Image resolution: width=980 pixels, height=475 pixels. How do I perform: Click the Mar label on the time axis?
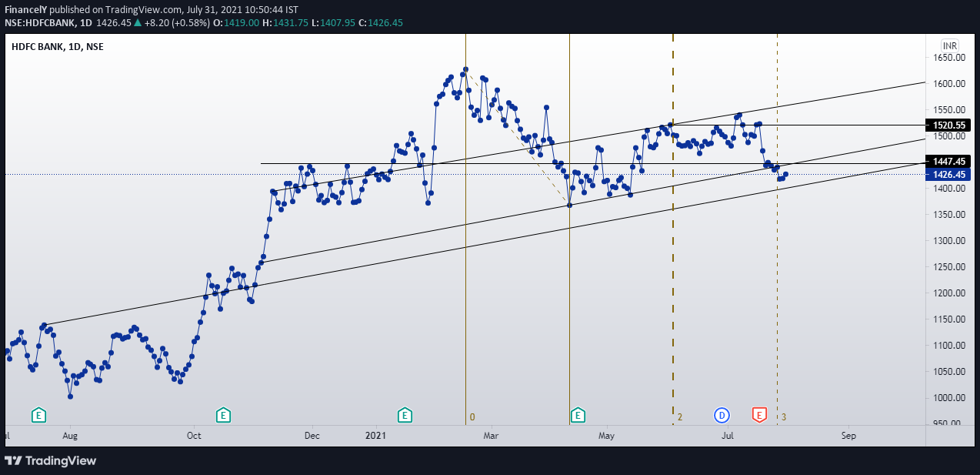tap(492, 436)
